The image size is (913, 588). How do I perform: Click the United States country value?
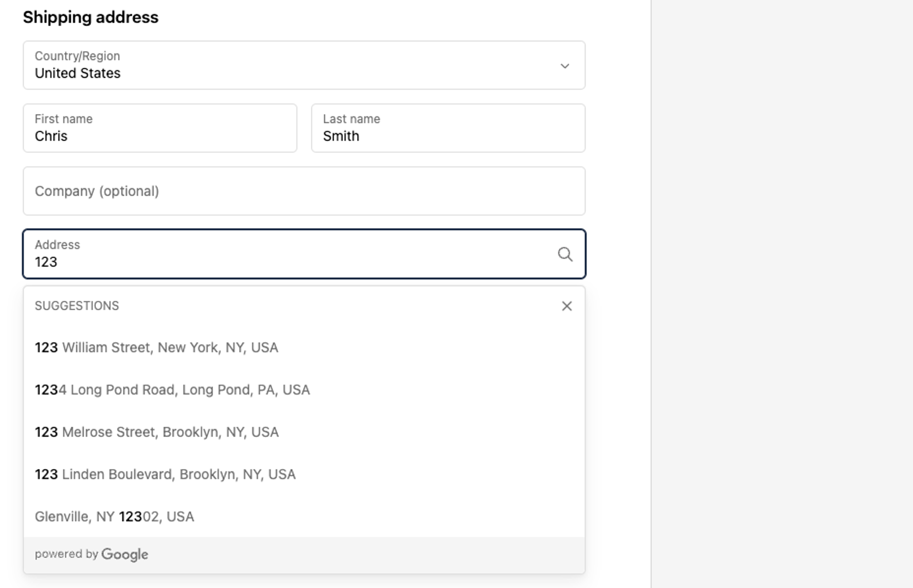pos(78,73)
